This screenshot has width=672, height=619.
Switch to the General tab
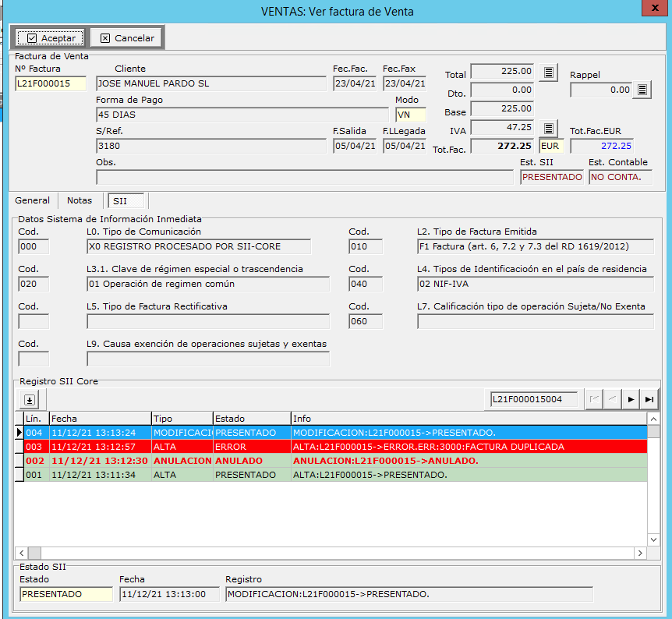pos(33,200)
